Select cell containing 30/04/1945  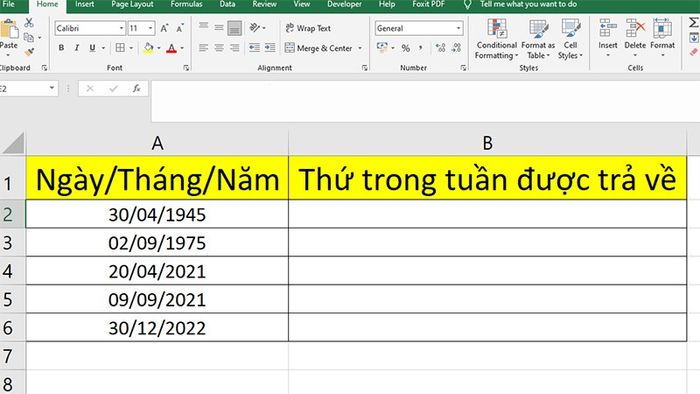(157, 214)
